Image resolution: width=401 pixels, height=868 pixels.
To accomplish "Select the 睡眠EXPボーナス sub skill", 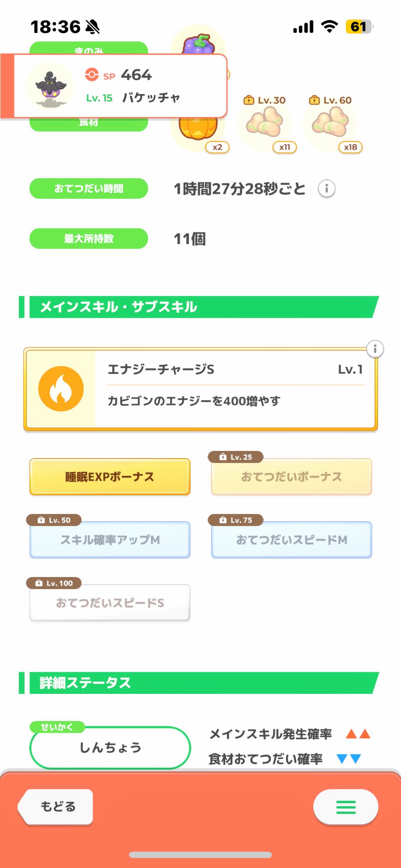I will tap(110, 477).
